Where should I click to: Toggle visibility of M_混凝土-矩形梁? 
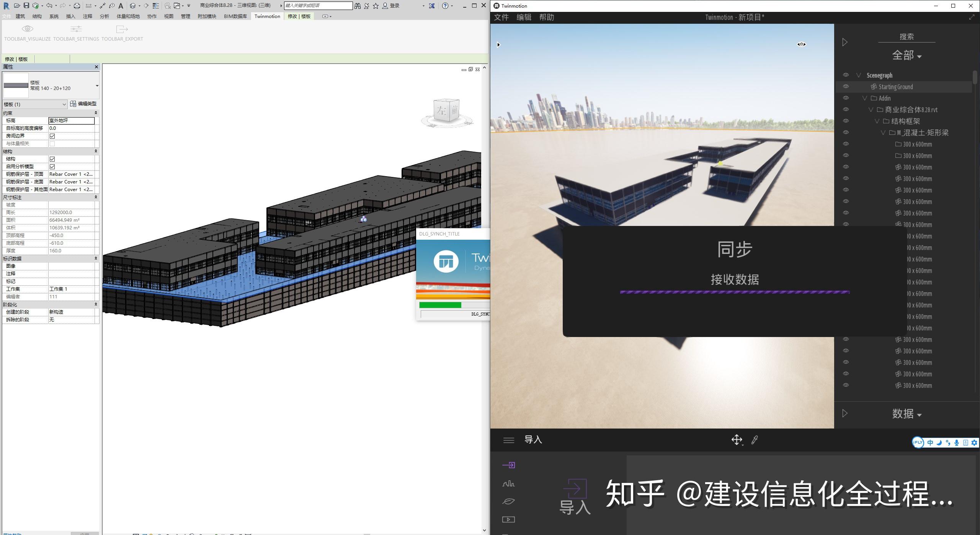pyautogui.click(x=846, y=133)
